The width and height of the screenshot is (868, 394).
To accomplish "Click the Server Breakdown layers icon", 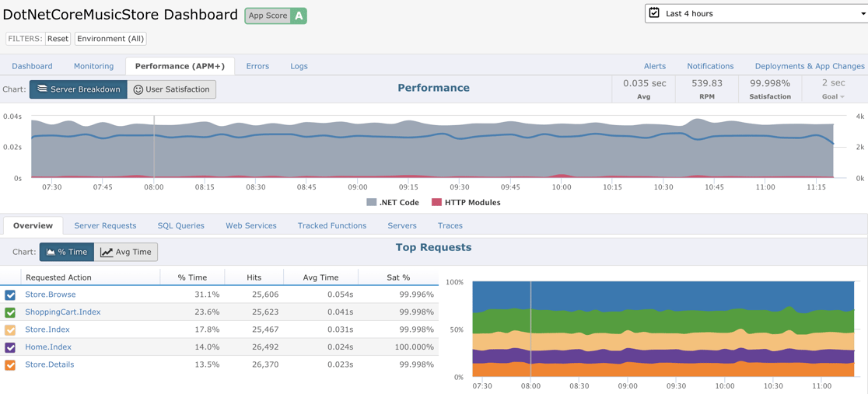I will (x=43, y=89).
